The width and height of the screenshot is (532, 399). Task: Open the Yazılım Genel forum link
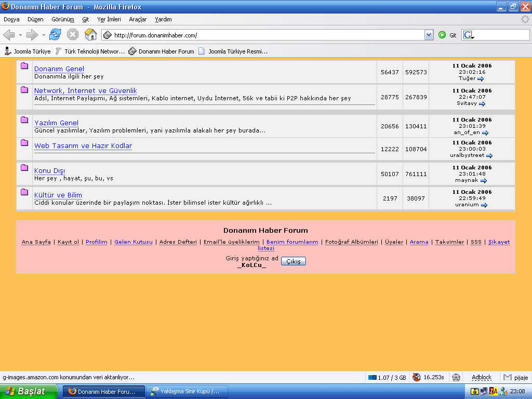click(x=56, y=123)
